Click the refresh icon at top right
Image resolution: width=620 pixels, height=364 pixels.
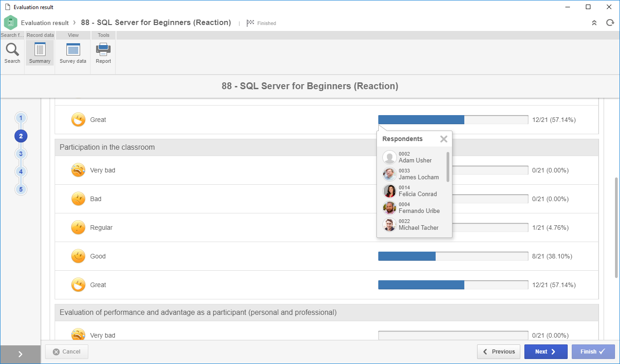tap(610, 23)
